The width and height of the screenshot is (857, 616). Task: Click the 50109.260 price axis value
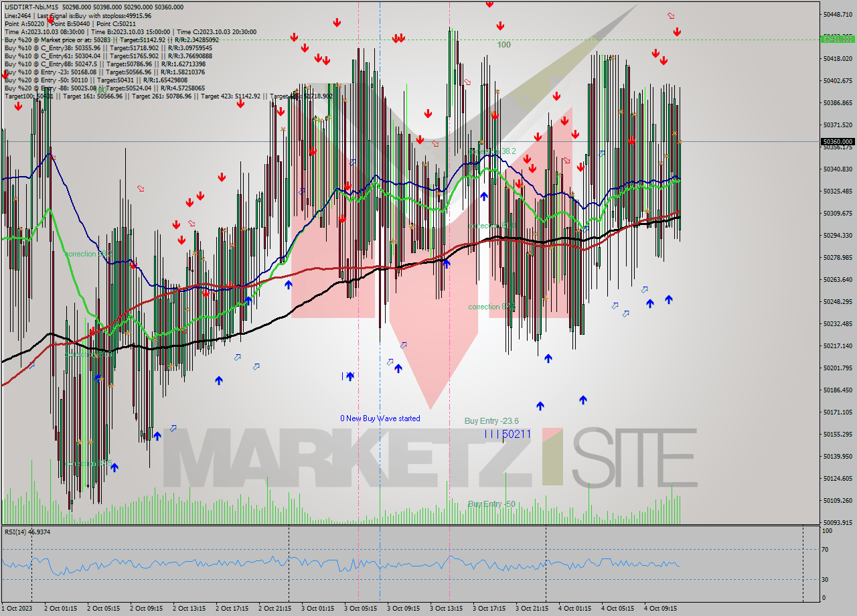coord(838,500)
